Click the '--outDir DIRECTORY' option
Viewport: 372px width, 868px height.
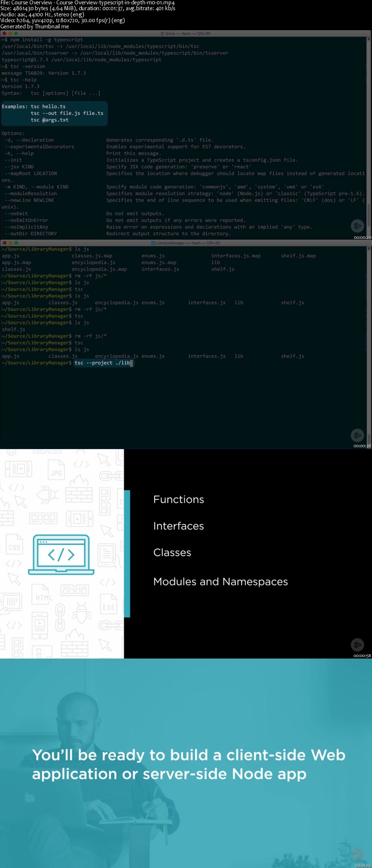click(x=31, y=234)
